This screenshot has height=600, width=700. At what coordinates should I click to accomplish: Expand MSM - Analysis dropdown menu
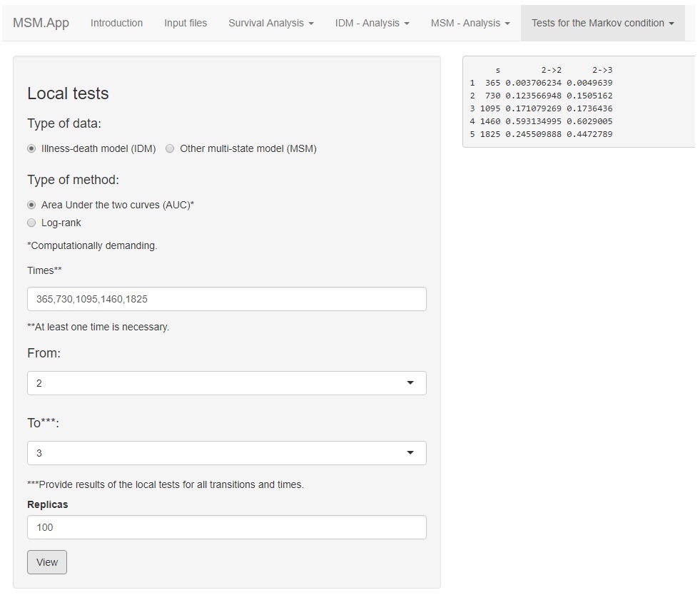coord(470,23)
